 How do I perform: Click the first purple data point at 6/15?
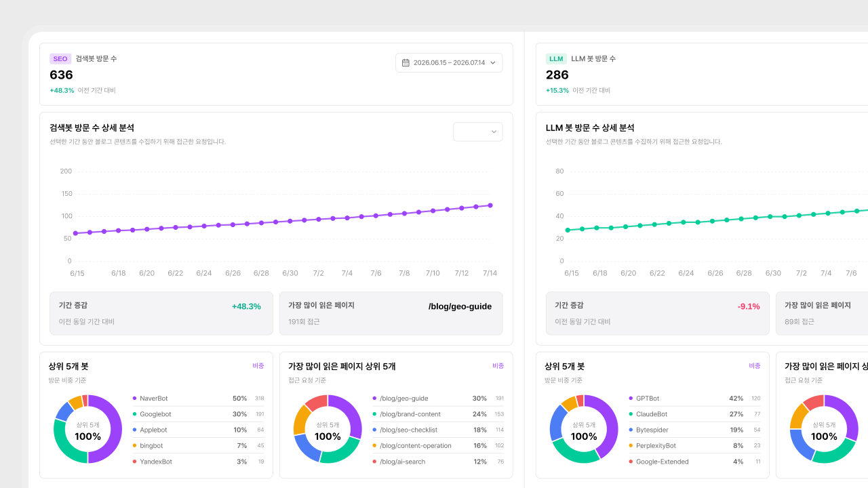[x=75, y=233]
